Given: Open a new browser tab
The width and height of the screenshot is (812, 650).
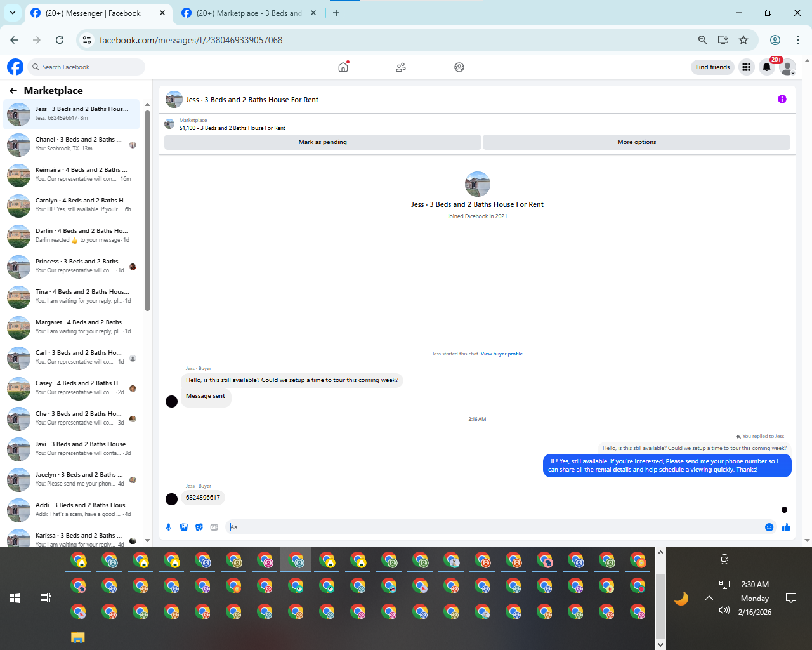Looking at the screenshot, I should 336,13.
